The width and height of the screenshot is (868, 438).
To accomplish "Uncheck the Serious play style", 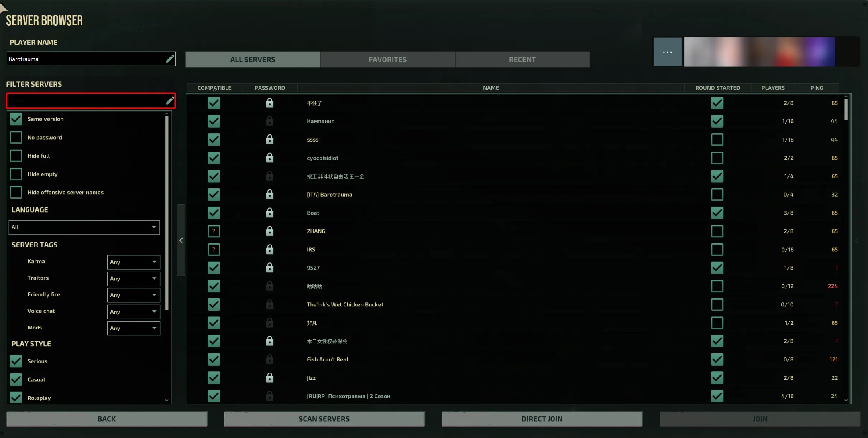I will coord(16,361).
